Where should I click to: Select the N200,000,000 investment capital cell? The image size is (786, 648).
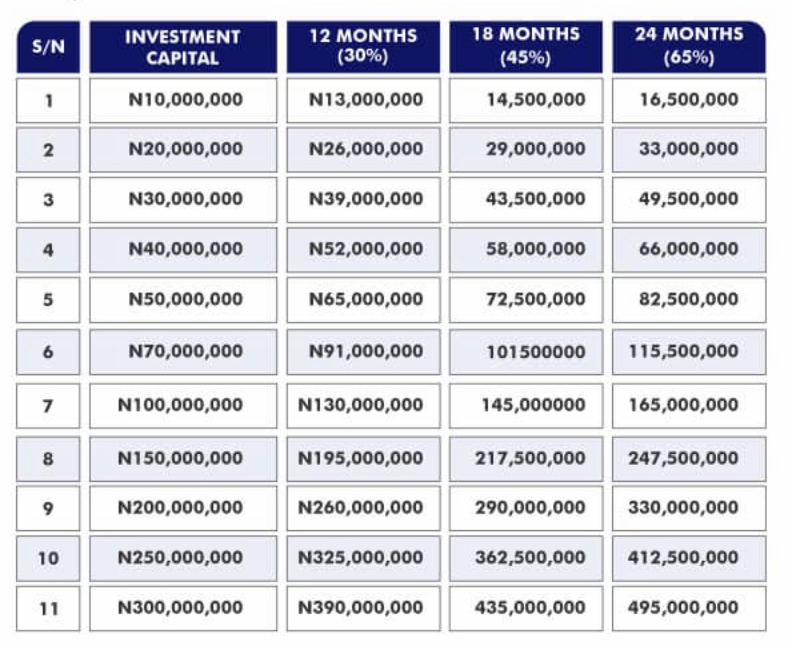[x=183, y=508]
